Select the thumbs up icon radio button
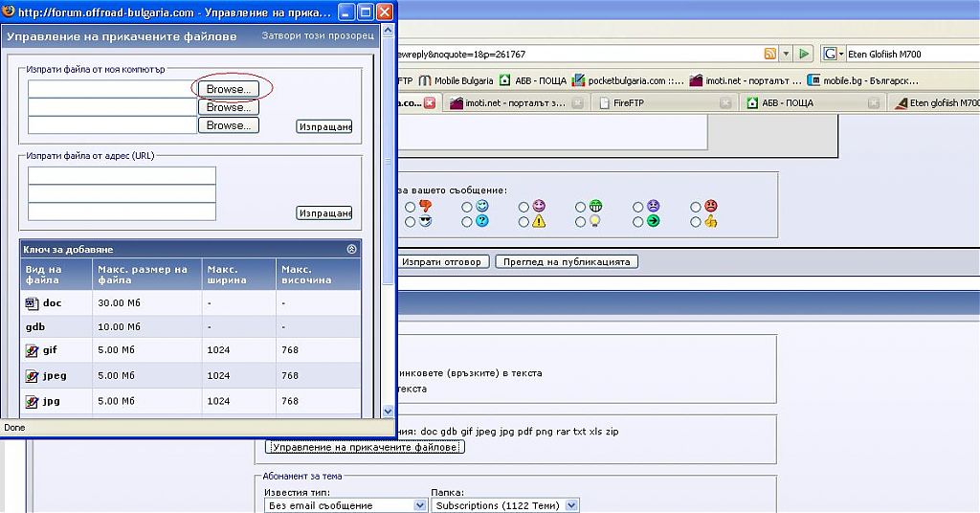The height and width of the screenshot is (513, 980). [696, 222]
